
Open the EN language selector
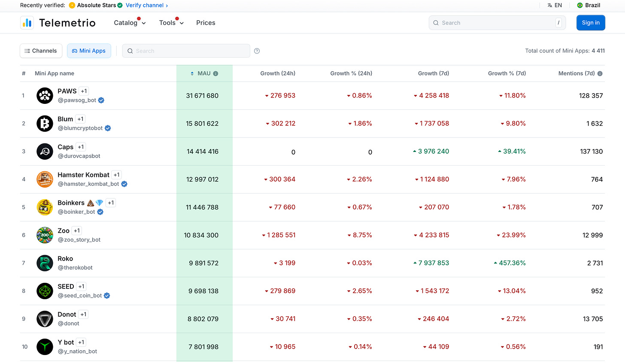coord(555,5)
